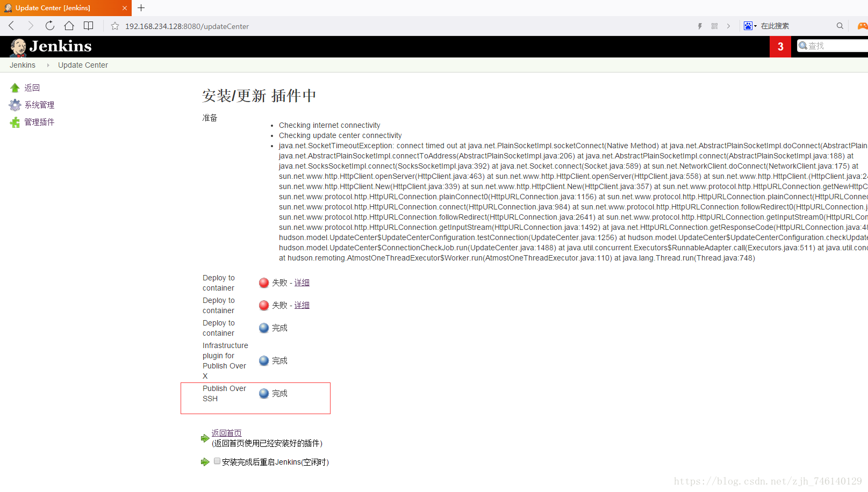The width and height of the screenshot is (868, 492).
Task: Click green arrow beside restart checkbox
Action: [205, 462]
